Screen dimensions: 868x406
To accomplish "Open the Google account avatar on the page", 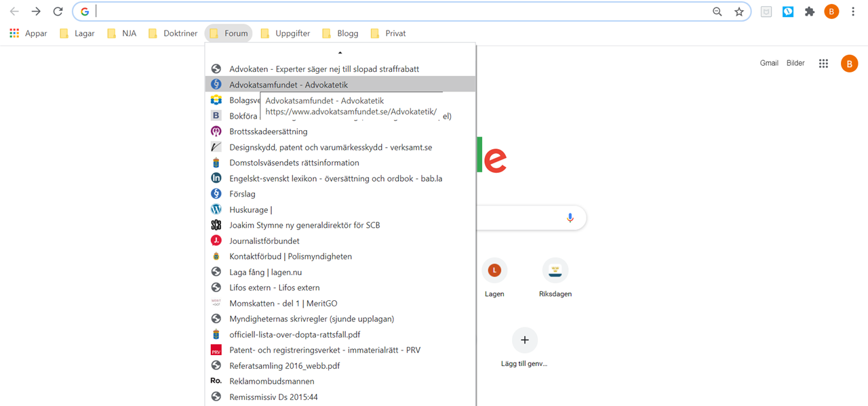I will 849,63.
